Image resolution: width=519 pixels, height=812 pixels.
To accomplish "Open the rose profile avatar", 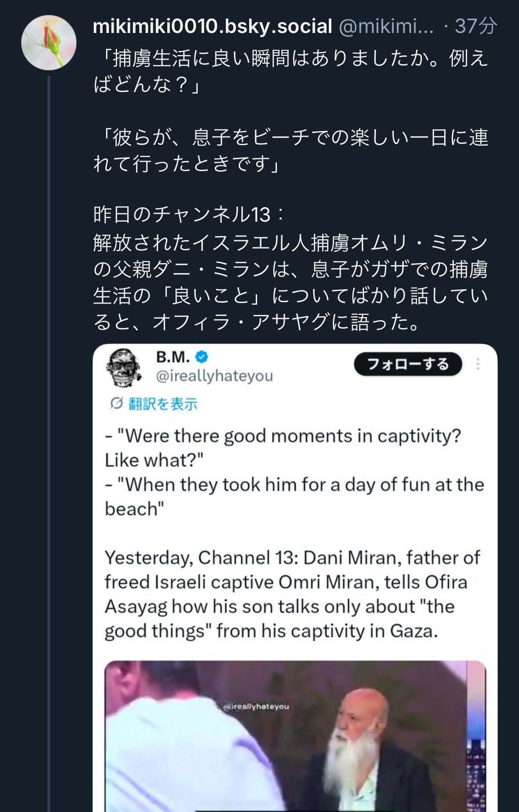I will [48, 43].
